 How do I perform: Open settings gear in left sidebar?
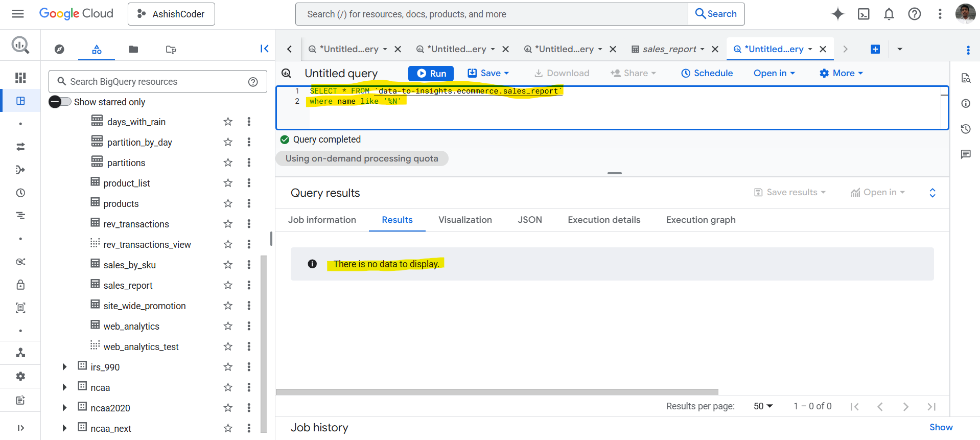(x=20, y=376)
